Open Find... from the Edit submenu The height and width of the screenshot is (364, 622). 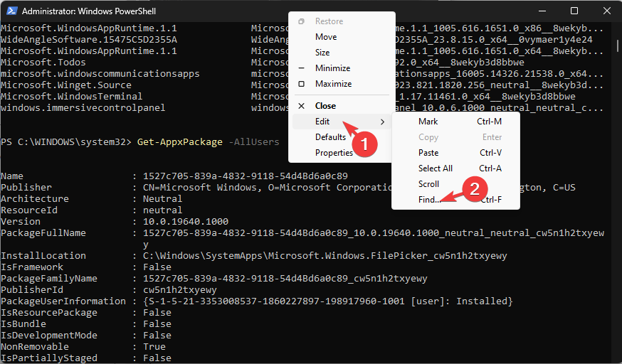click(x=430, y=200)
